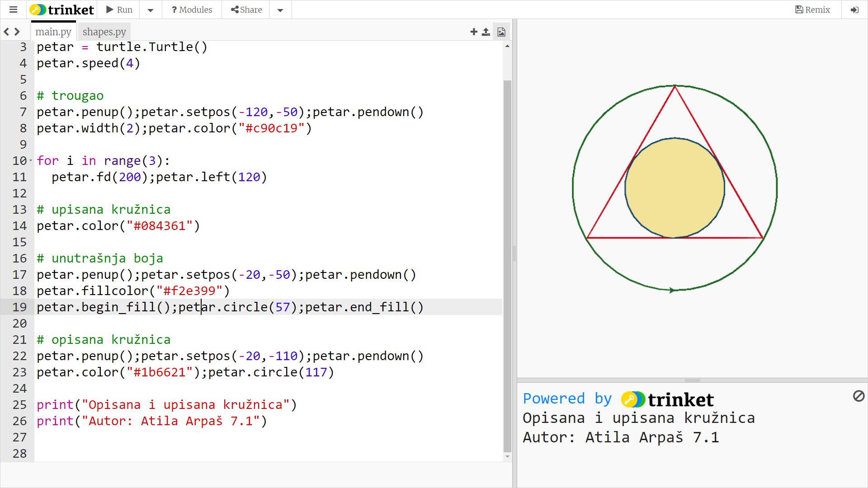Navigate to next file tab arrow
This screenshot has width=868, height=488.
(17, 32)
